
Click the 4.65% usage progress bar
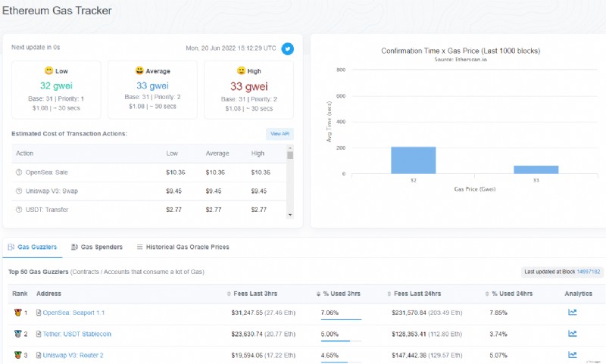[341, 362]
